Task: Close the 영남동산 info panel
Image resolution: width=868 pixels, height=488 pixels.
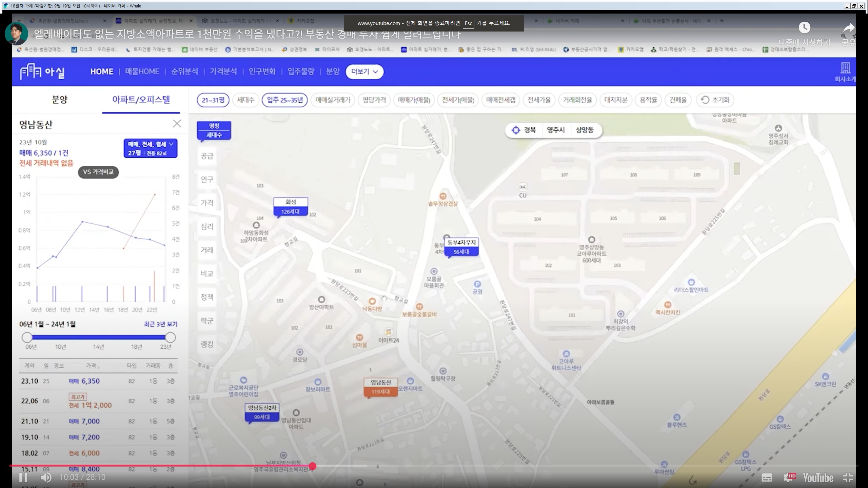Action: click(177, 124)
